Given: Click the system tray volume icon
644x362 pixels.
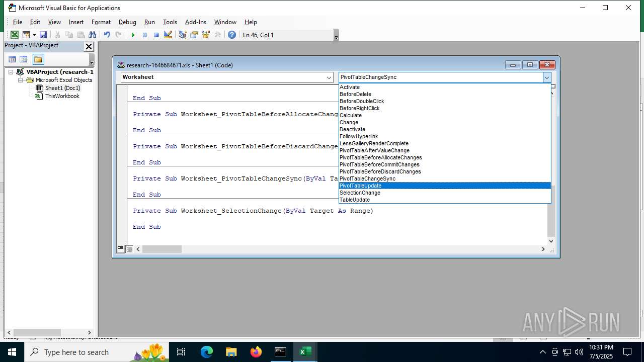Looking at the screenshot, I should (x=579, y=352).
